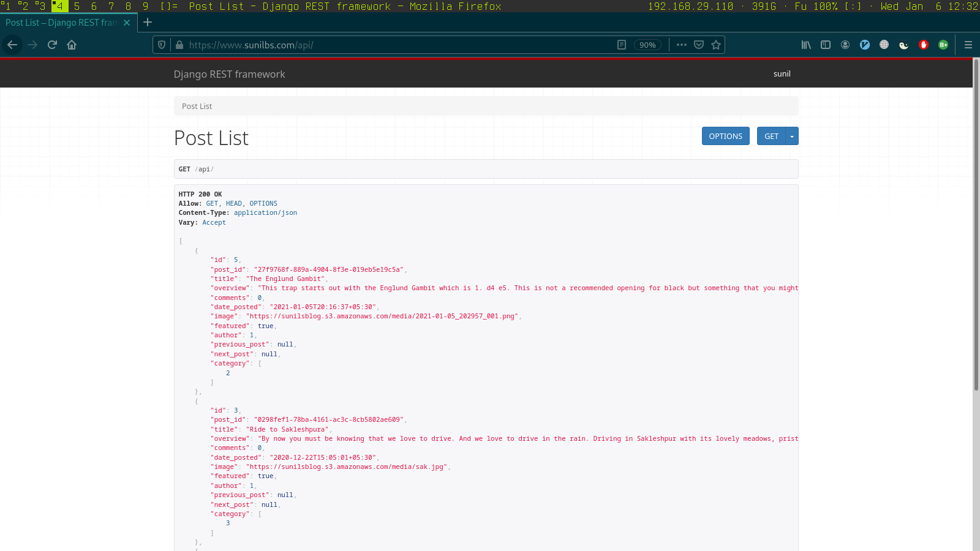The width and height of the screenshot is (980, 551).
Task: Click "HTTP 200 OK" status line
Action: (x=200, y=194)
